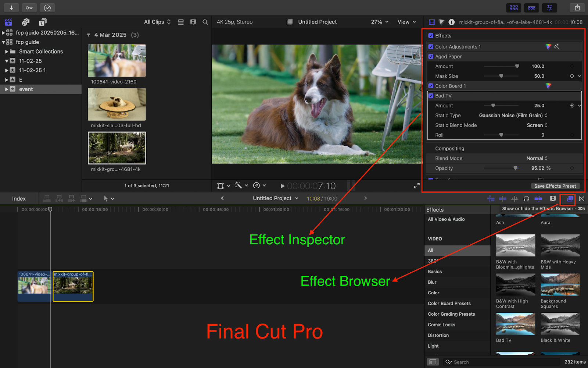Viewport: 588px width, 368px height.
Task: Open the Keyword Editor key icon
Action: click(29, 7)
